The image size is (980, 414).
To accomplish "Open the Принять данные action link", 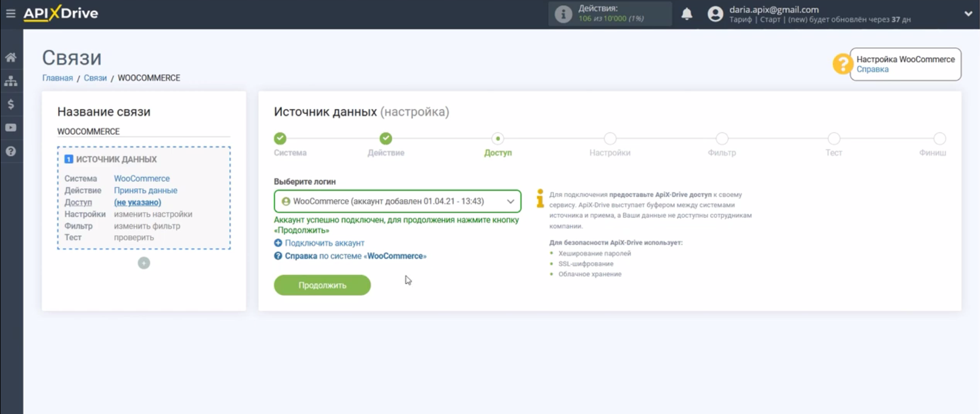I will point(145,191).
